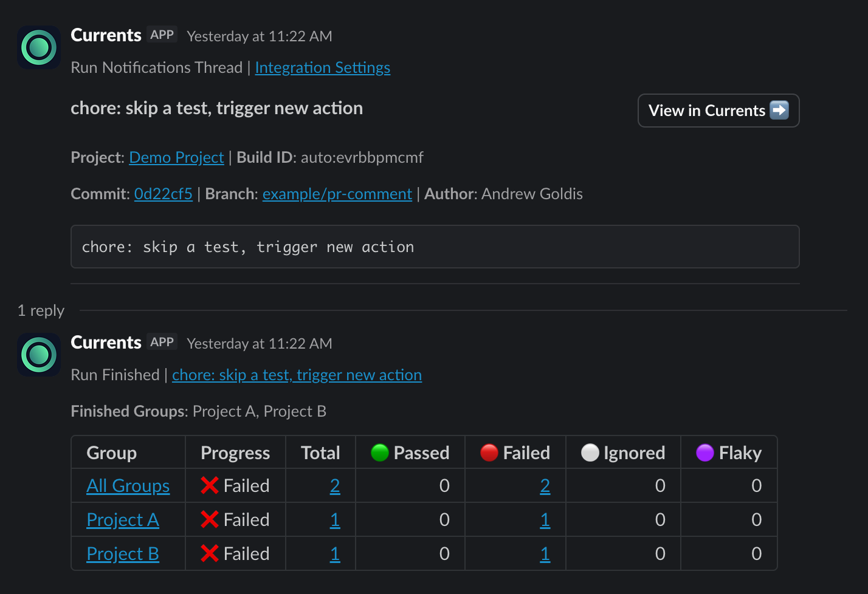Open the Project B group link
868x594 pixels.
pos(123,554)
